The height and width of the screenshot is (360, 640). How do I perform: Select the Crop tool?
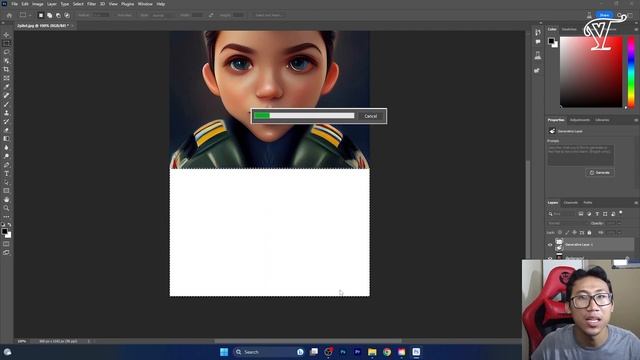tap(6, 69)
